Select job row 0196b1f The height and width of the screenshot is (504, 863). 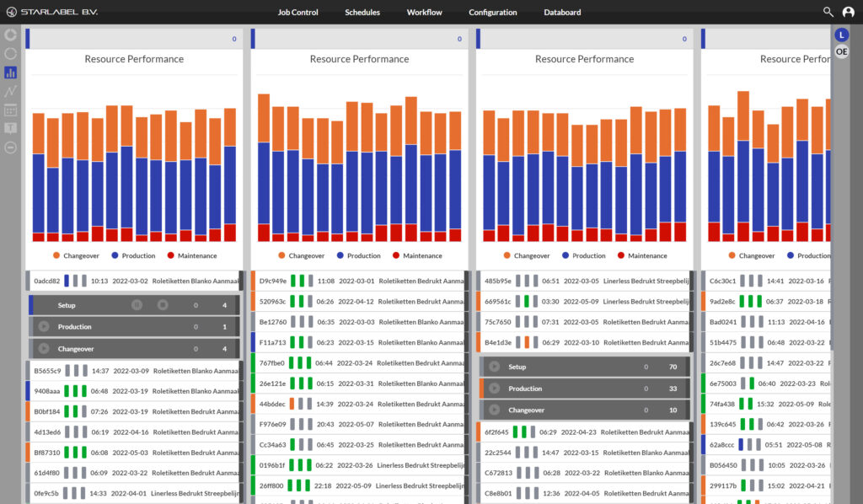359,465
